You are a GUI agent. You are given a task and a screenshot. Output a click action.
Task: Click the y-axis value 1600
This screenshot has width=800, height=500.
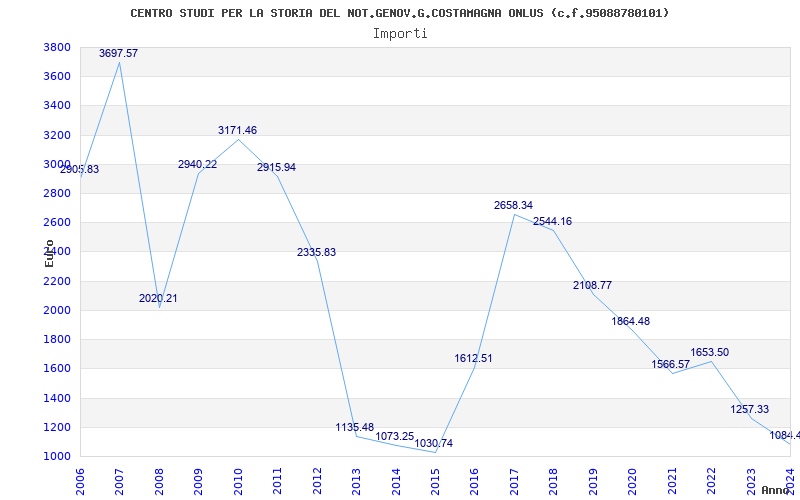(x=57, y=368)
